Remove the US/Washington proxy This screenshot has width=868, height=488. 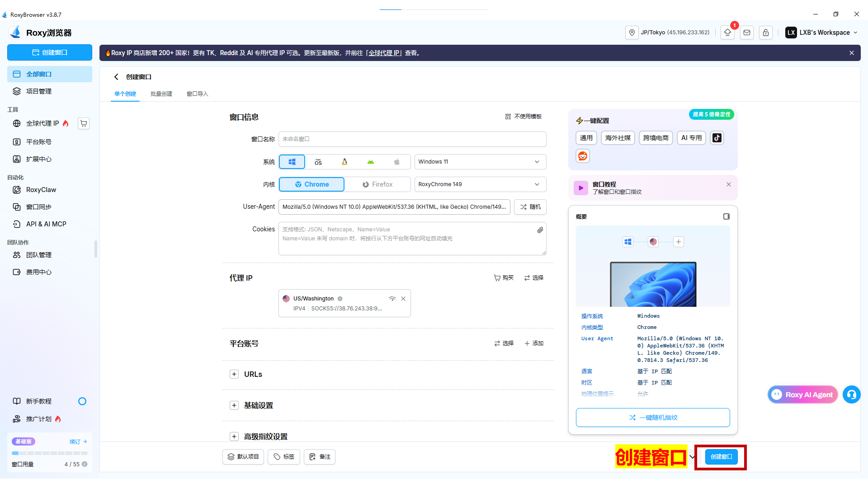pyautogui.click(x=403, y=299)
